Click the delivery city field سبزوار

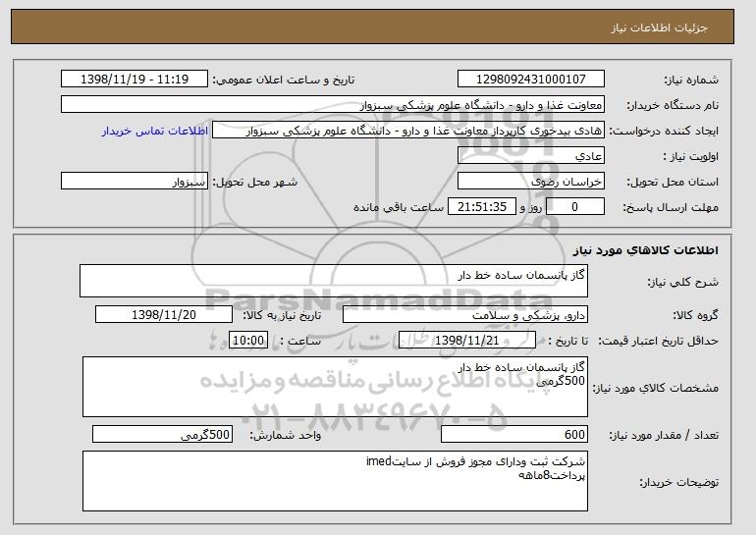[x=135, y=182]
